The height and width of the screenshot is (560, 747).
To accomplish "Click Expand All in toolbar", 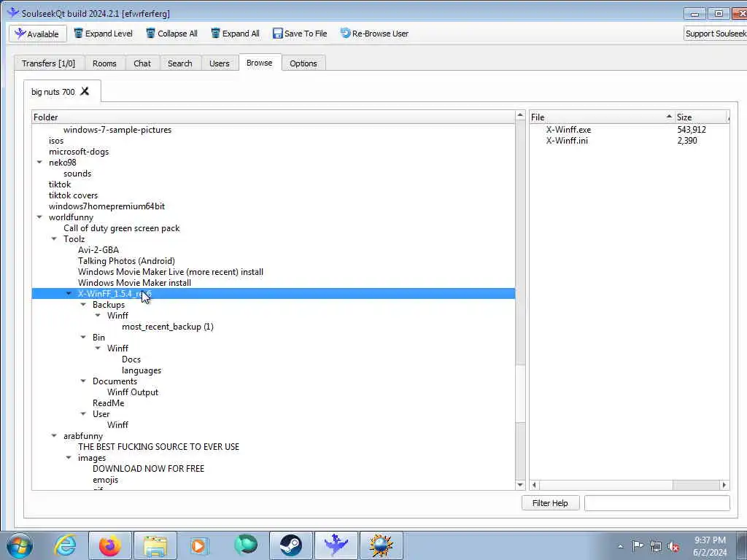I will click(x=236, y=34).
